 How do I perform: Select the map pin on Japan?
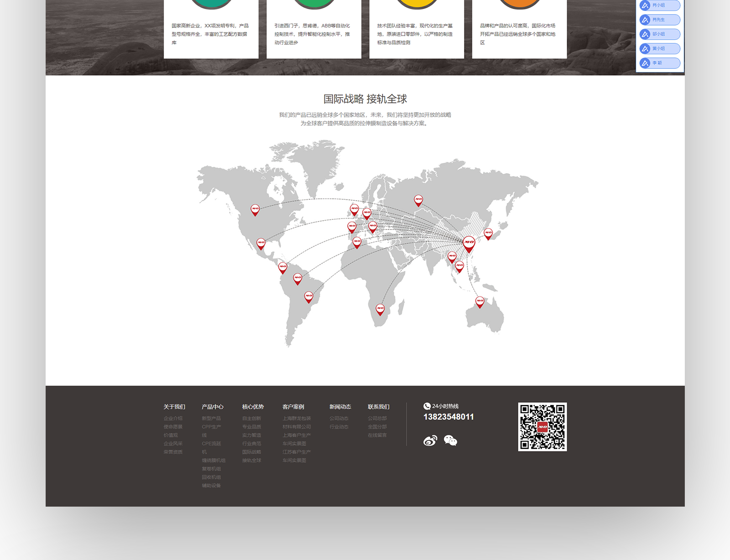[488, 233]
